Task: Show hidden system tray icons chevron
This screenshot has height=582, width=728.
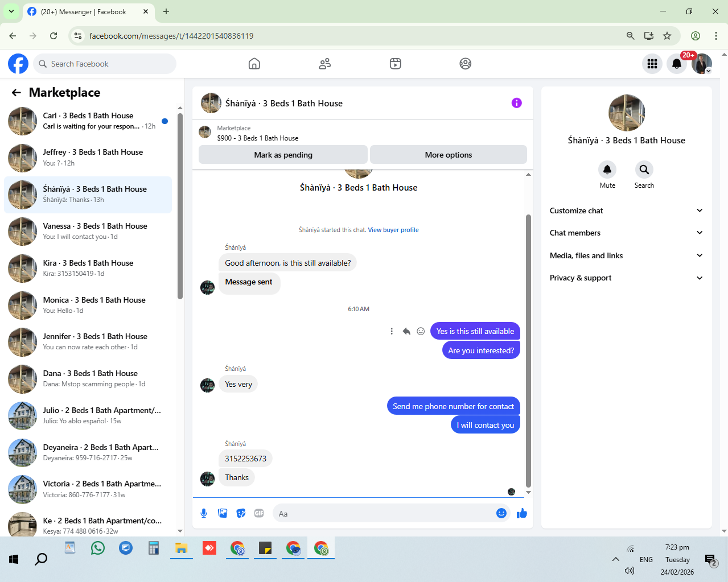Action: coord(615,559)
